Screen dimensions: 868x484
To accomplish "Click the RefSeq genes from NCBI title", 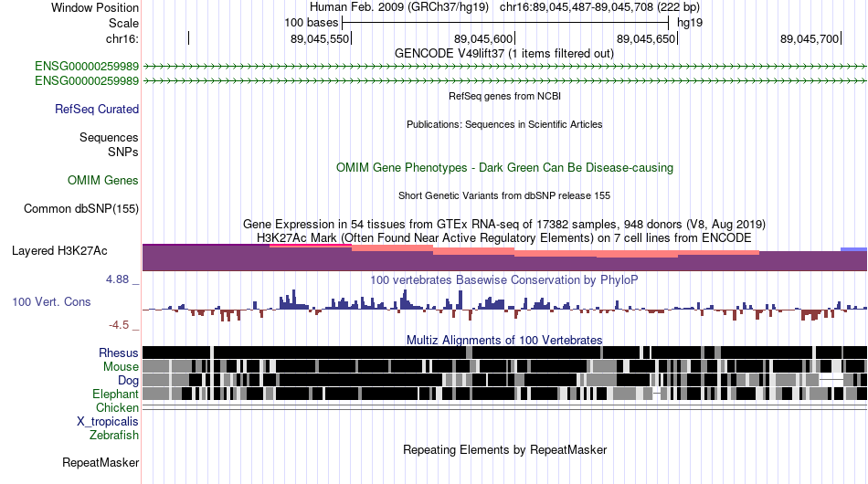I will pyautogui.click(x=504, y=96).
